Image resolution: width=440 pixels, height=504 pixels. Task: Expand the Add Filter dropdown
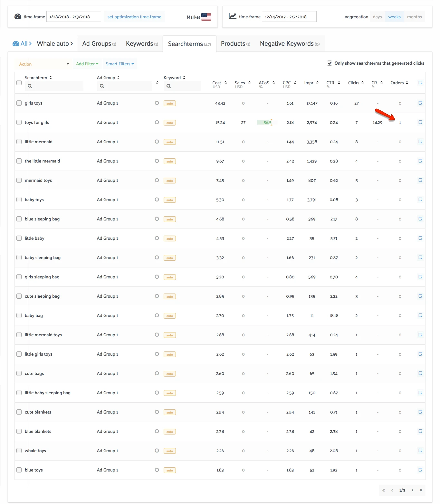click(x=87, y=64)
